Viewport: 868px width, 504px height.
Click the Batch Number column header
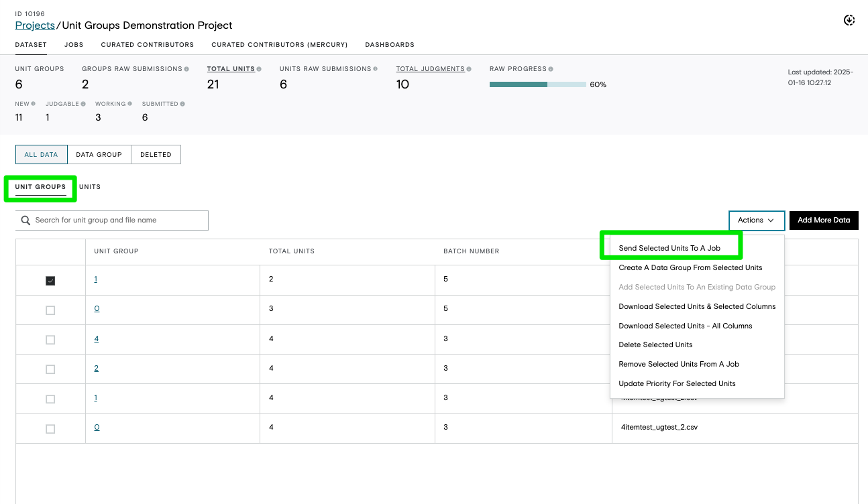click(x=471, y=251)
